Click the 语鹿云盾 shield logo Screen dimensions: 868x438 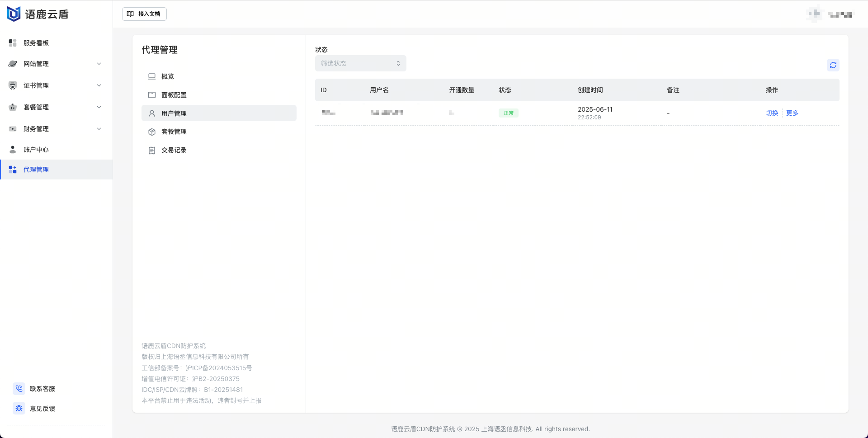pos(14,14)
